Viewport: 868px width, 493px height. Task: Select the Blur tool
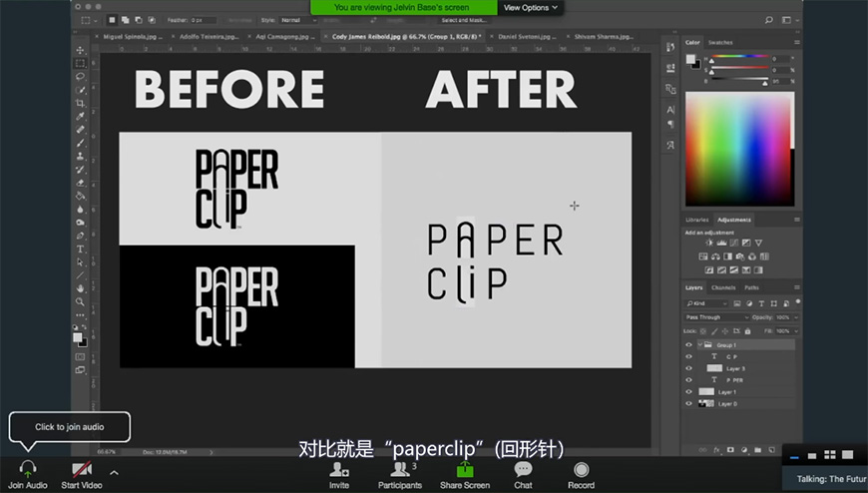coord(80,210)
